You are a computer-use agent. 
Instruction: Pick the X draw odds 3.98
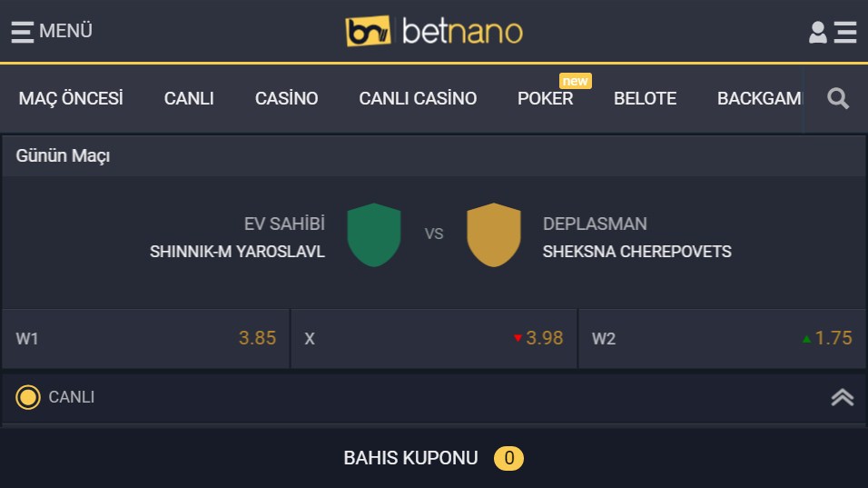434,339
